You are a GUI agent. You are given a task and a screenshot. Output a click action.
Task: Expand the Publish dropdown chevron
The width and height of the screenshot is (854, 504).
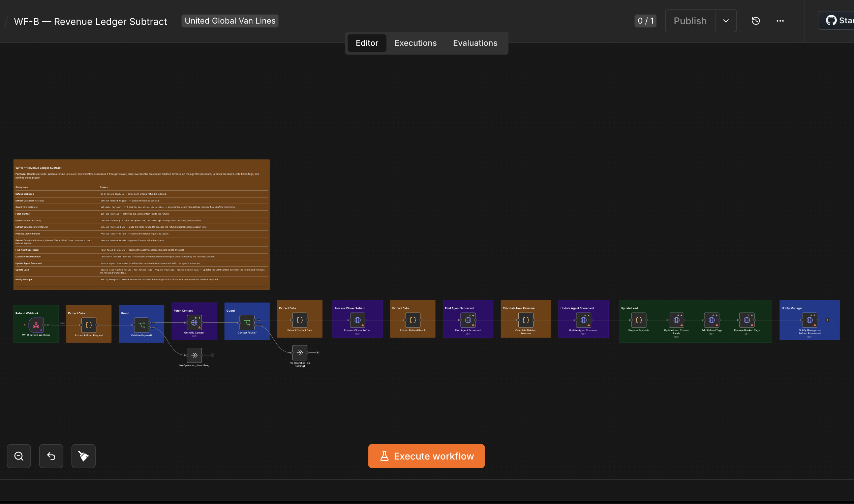tap(726, 21)
